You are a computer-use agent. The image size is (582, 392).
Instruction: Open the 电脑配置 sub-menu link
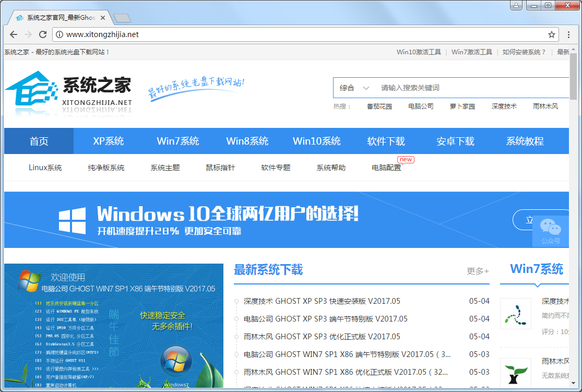coord(386,168)
